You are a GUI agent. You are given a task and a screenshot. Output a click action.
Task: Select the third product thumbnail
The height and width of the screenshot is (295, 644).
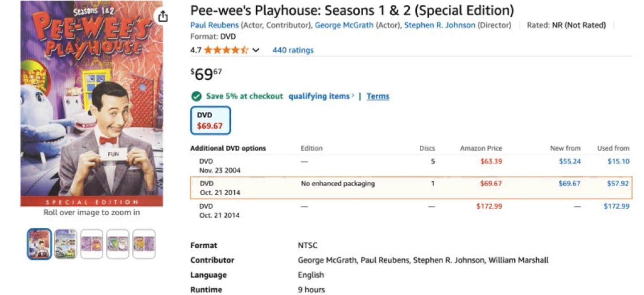point(92,244)
